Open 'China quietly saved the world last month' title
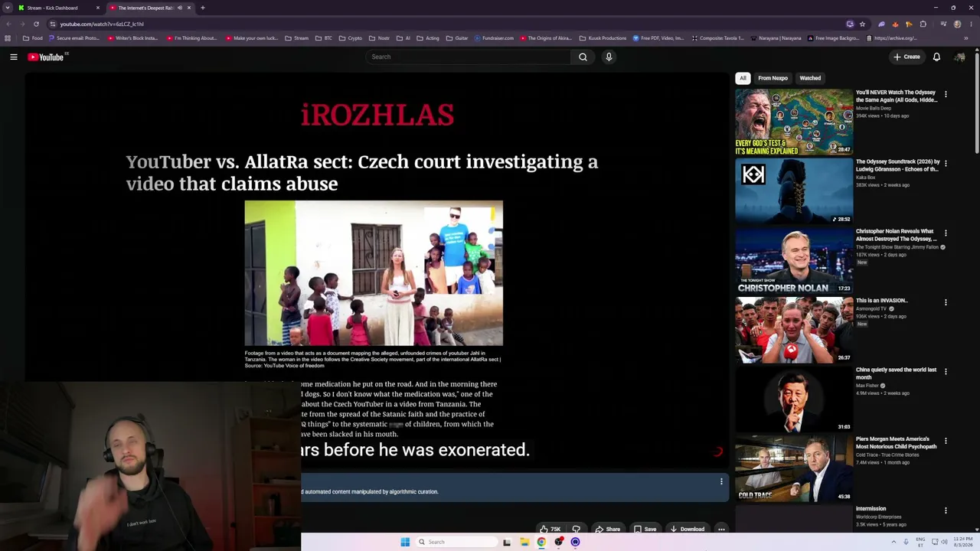Viewport: 980px width, 551px height. tap(896, 373)
